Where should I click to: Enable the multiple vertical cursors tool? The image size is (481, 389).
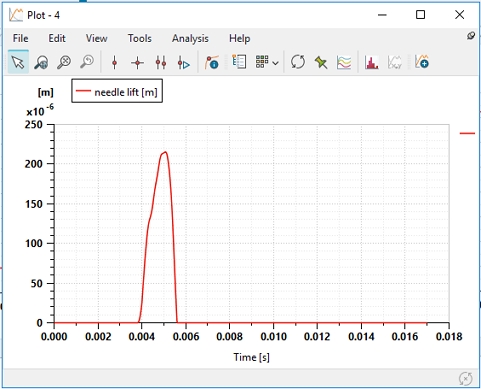coord(161,62)
